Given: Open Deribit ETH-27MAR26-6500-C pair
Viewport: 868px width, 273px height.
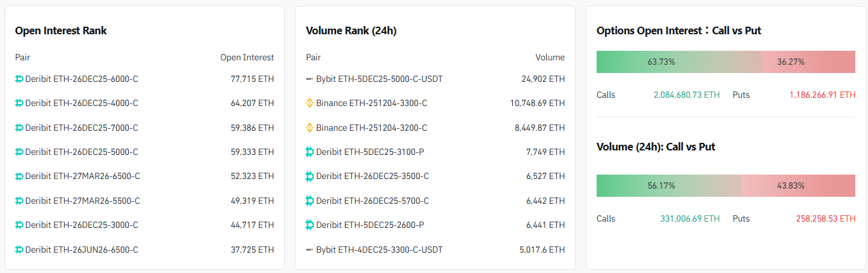Looking at the screenshot, I should pos(82,176).
